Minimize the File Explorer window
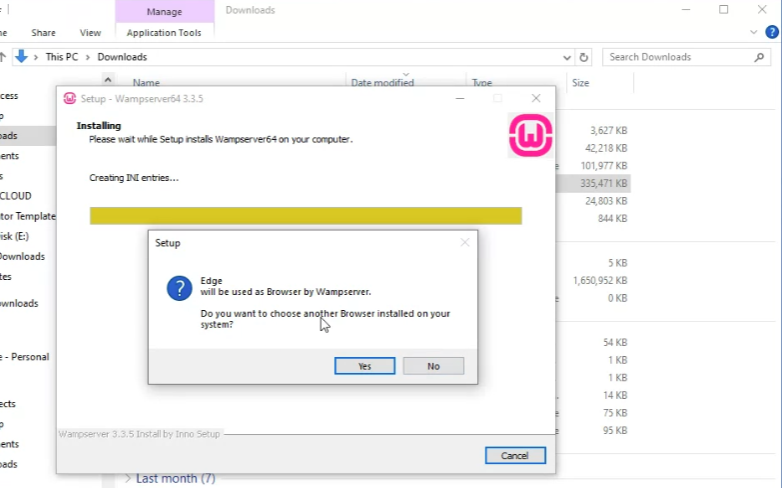782x488 pixels. [686, 9]
